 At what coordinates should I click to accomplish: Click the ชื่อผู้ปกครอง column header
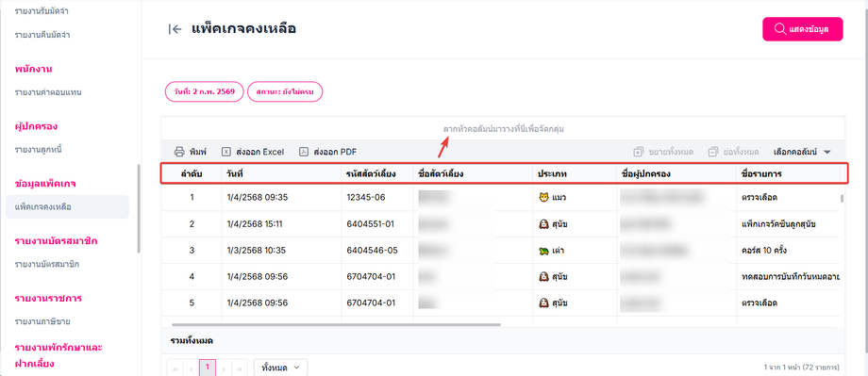coord(676,173)
